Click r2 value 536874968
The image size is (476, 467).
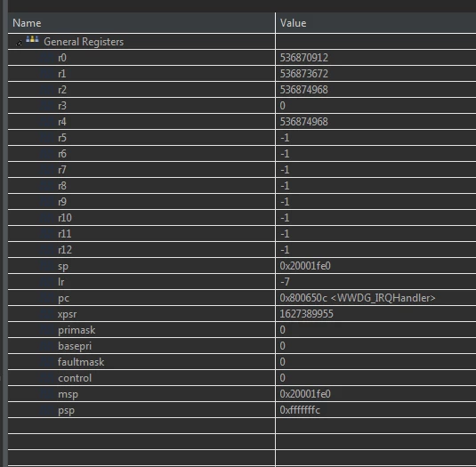(304, 90)
